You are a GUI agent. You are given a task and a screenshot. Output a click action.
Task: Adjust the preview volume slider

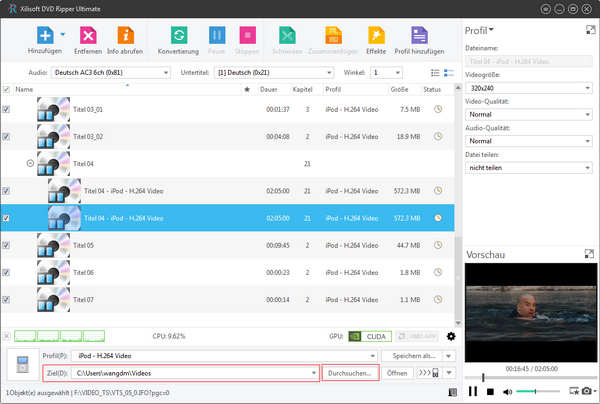pos(538,391)
